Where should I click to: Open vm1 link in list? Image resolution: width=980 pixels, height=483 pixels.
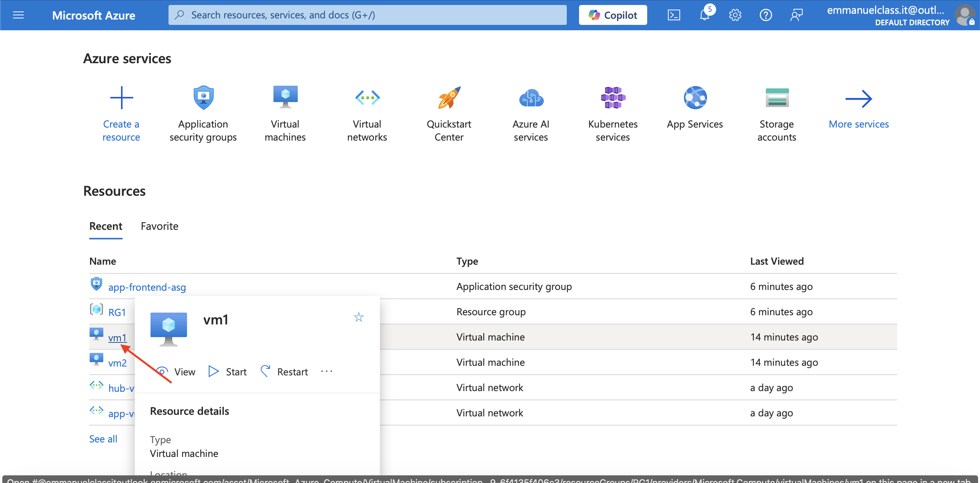pos(117,337)
